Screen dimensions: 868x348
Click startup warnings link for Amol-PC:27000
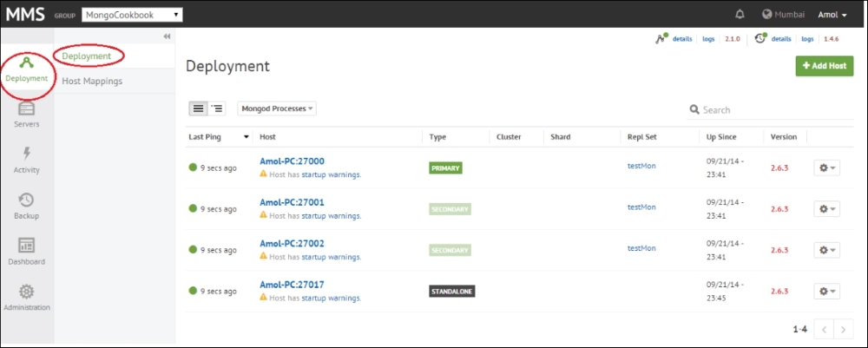click(x=331, y=174)
